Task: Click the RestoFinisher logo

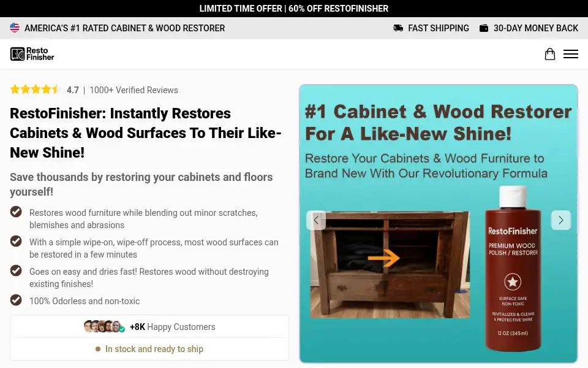Action: [32, 54]
